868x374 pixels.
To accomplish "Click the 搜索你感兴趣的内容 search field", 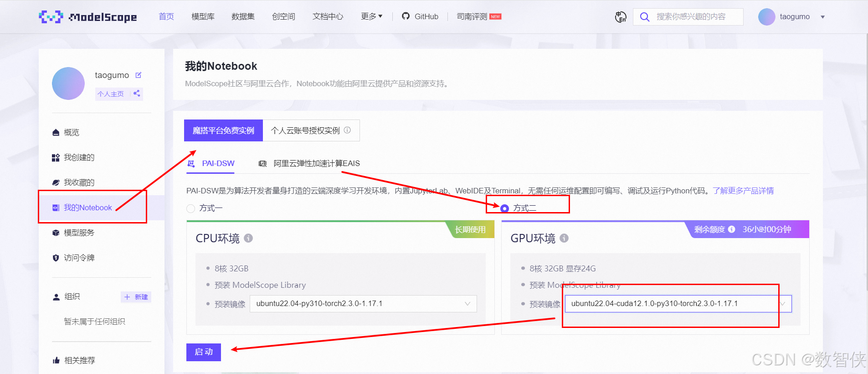I will (688, 17).
